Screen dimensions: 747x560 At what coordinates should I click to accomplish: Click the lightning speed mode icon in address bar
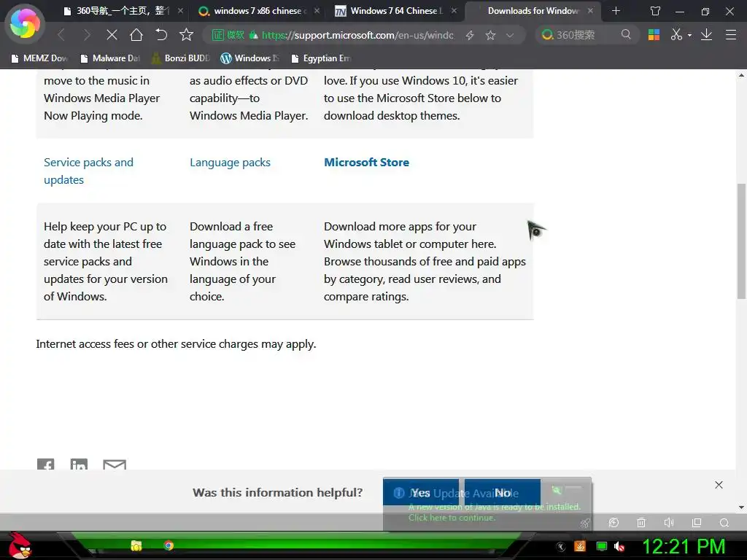[470, 35]
